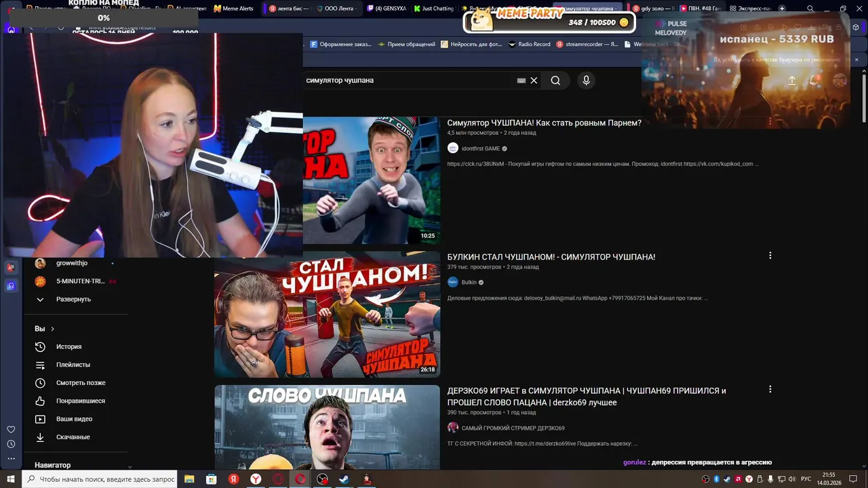Viewport: 868px width, 488px height.
Task: Expand the subscriptions list with Развернуть
Action: [x=73, y=300]
